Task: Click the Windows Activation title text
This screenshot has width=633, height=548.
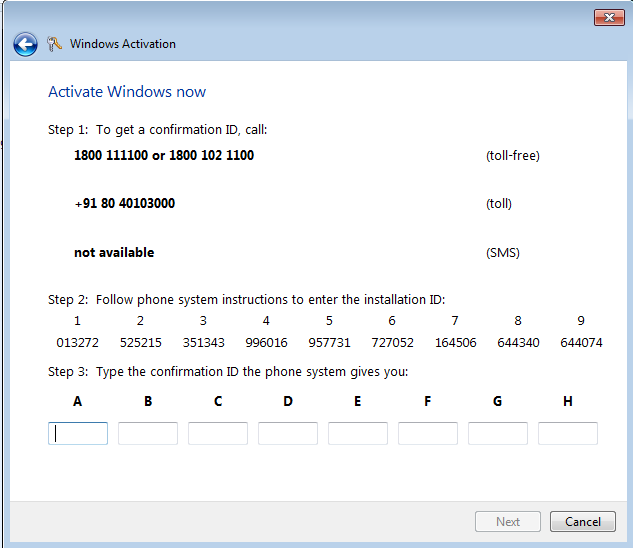Action: tap(123, 44)
